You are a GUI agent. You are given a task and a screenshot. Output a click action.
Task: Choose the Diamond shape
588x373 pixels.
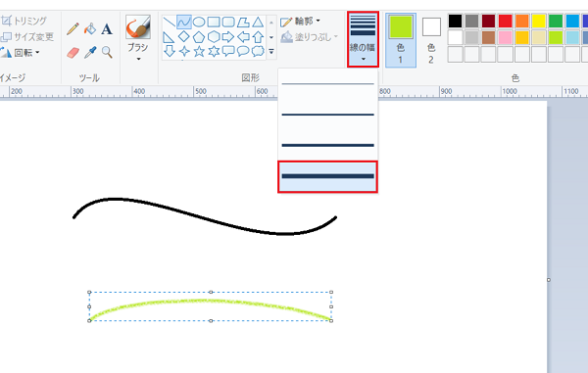pyautogui.click(x=184, y=36)
